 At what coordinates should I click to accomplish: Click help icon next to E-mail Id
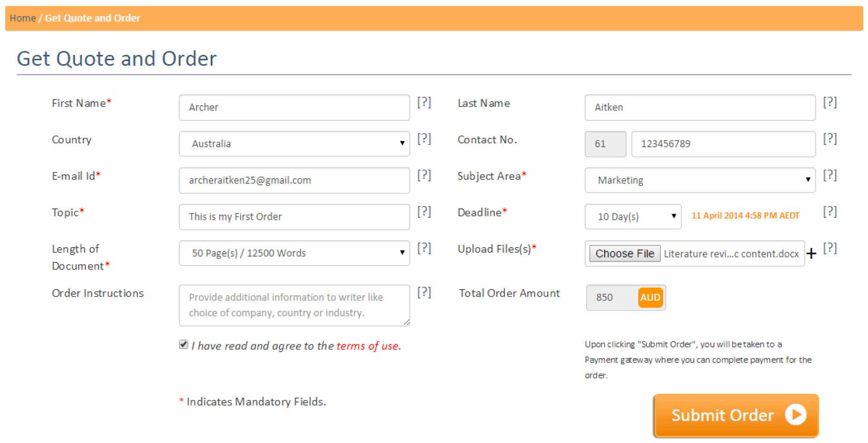click(x=424, y=175)
